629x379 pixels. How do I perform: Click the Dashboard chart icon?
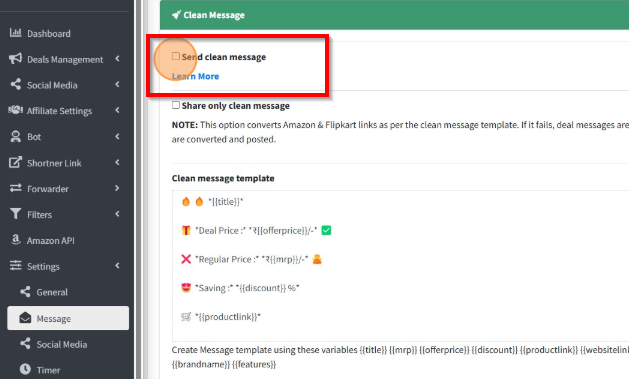coord(15,33)
